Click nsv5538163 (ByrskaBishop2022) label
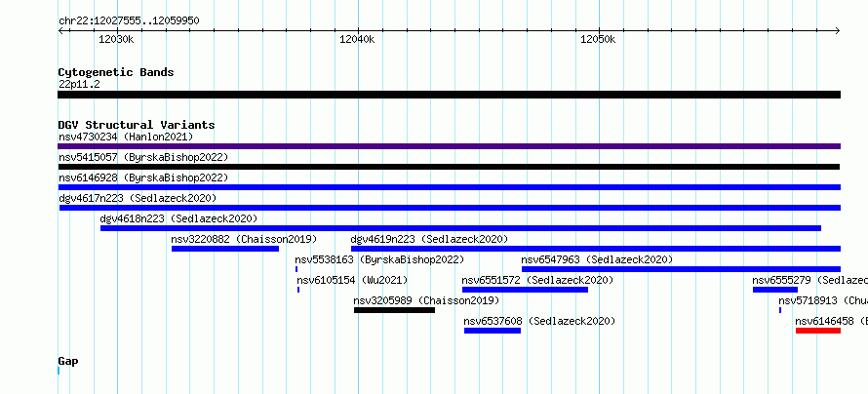 tap(379, 259)
